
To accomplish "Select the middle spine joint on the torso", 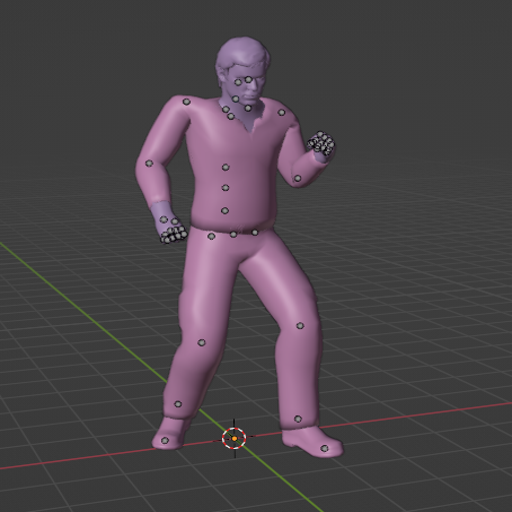I will [225, 188].
